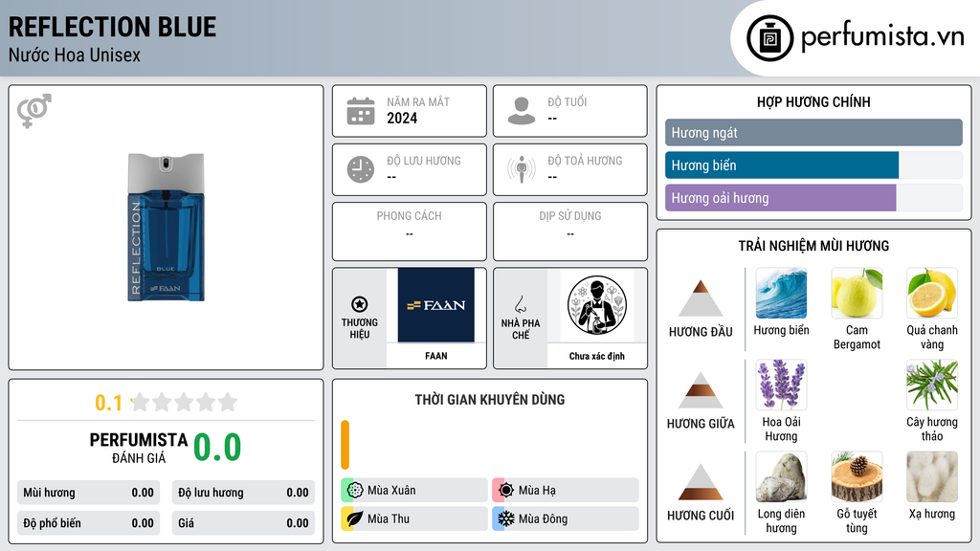Click the Mùa Hạ season label
The width and height of the screenshot is (980, 551).
537,491
